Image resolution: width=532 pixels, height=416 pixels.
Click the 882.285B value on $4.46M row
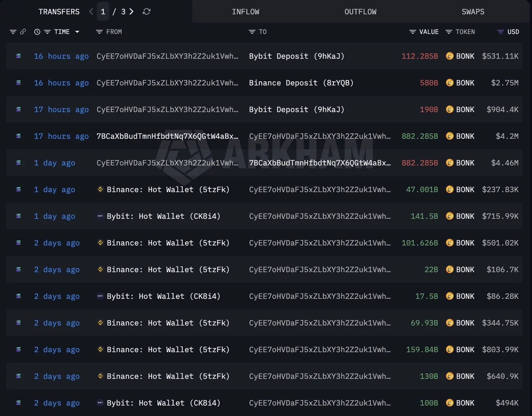coord(420,163)
